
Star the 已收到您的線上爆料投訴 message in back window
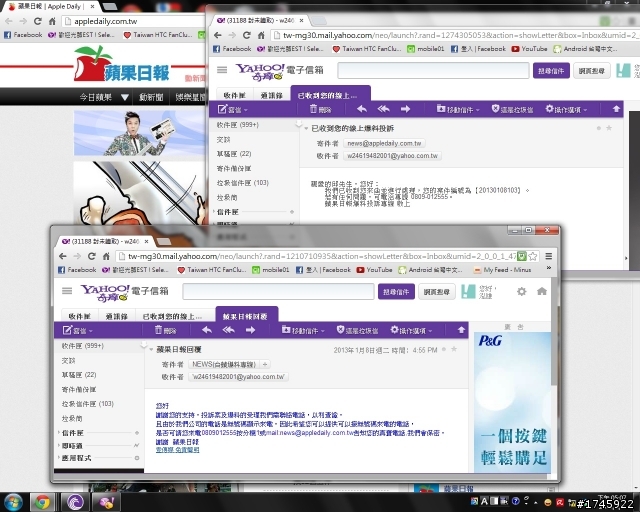tap(609, 128)
